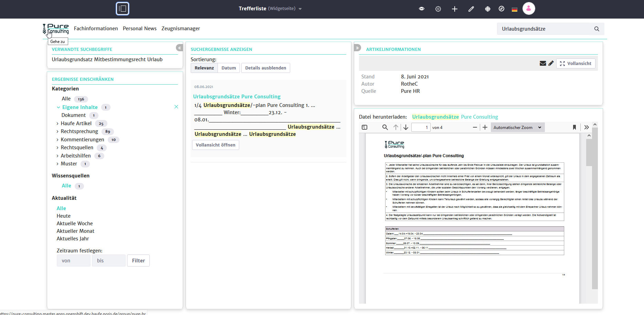Click the PDF zoom in plus button

485,128
